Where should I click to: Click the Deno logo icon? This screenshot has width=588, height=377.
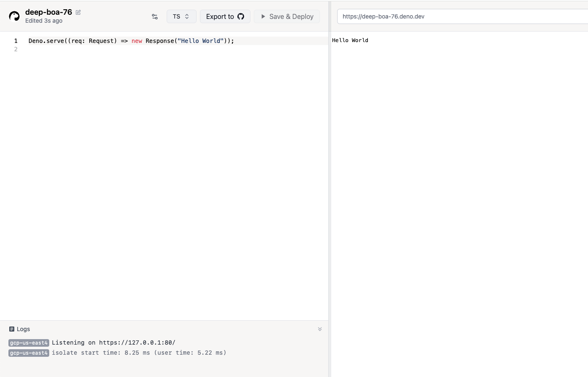14,16
